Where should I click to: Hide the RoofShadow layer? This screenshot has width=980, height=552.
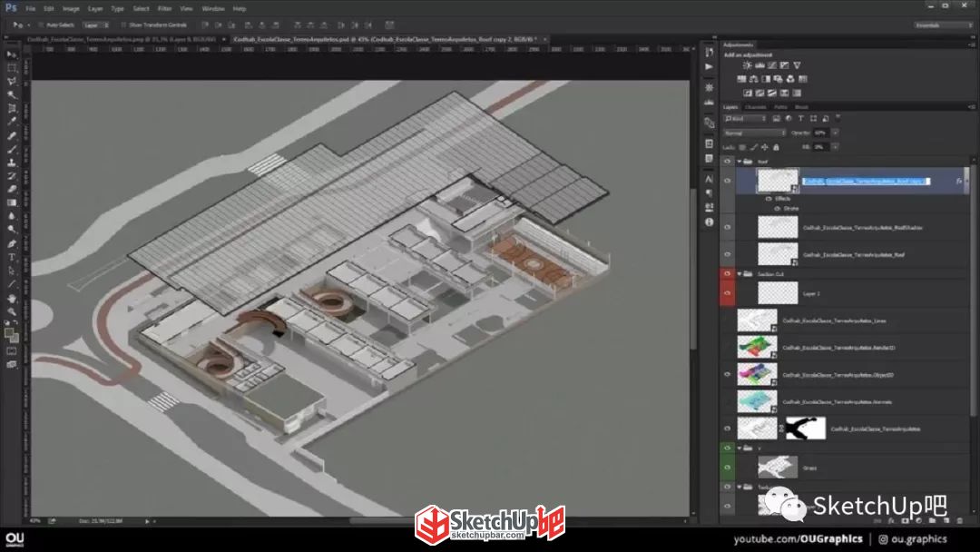pos(727,228)
